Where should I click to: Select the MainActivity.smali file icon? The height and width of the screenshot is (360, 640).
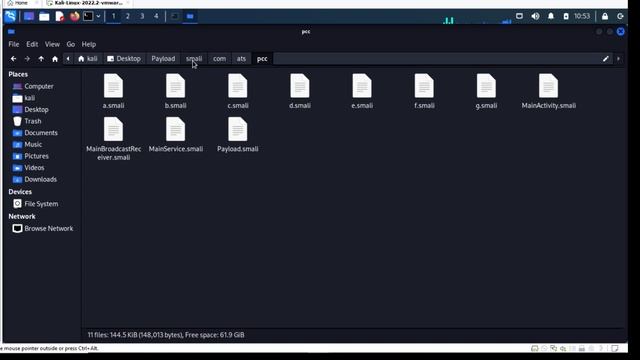[548, 86]
